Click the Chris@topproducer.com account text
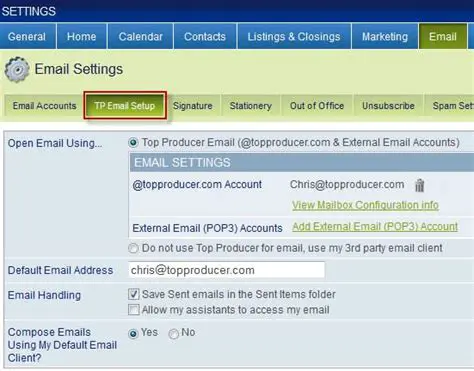Viewport: 474px width, 371px height. (x=347, y=184)
